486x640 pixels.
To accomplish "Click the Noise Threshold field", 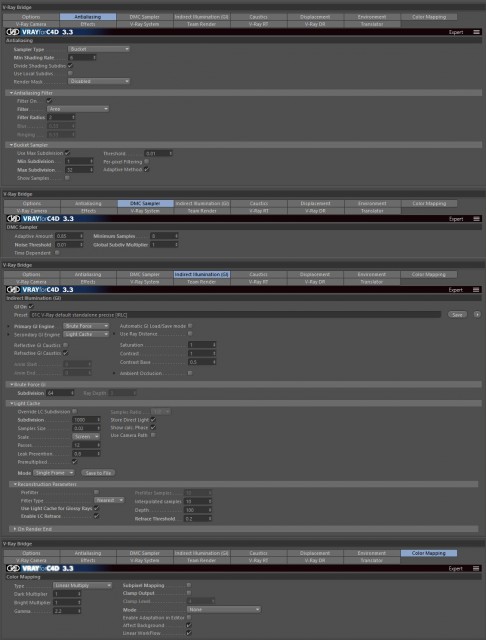I will point(69,244).
